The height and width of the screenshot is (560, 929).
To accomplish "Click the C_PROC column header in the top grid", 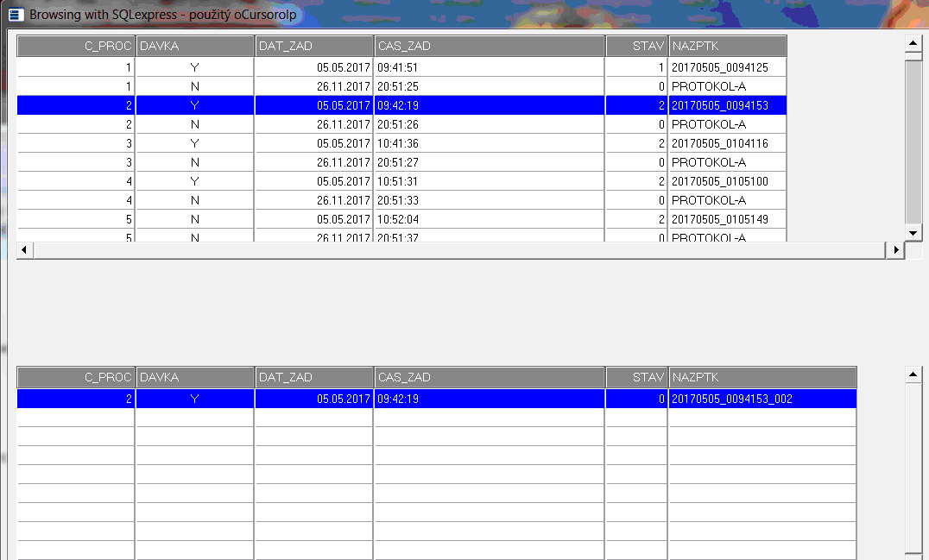I will coord(76,47).
